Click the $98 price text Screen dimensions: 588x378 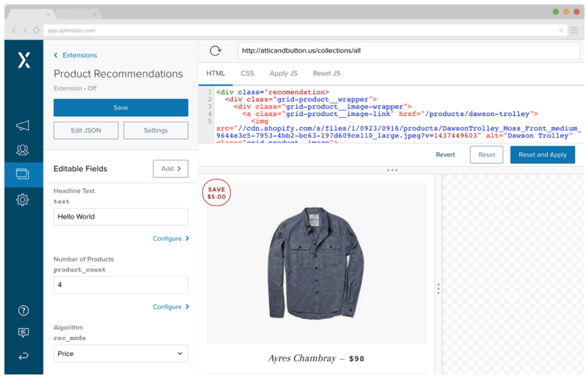click(x=357, y=359)
